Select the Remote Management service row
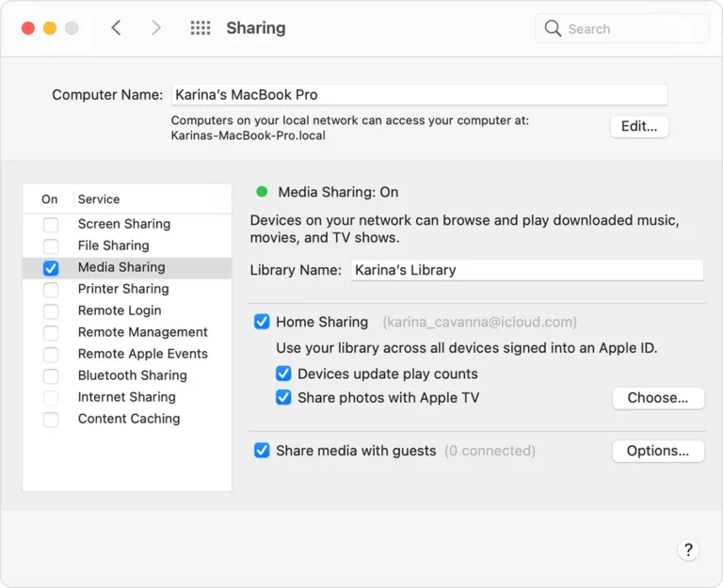723x588 pixels. [127, 332]
